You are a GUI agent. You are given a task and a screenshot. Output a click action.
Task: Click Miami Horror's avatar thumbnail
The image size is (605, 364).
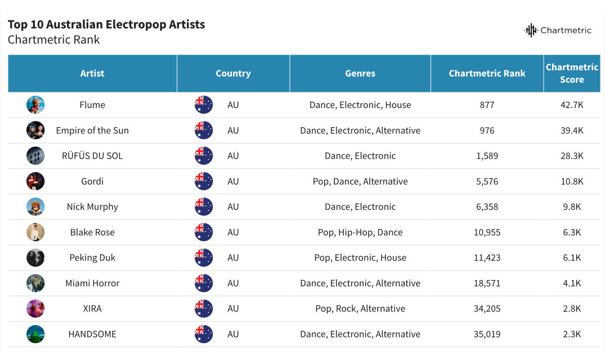coord(35,283)
